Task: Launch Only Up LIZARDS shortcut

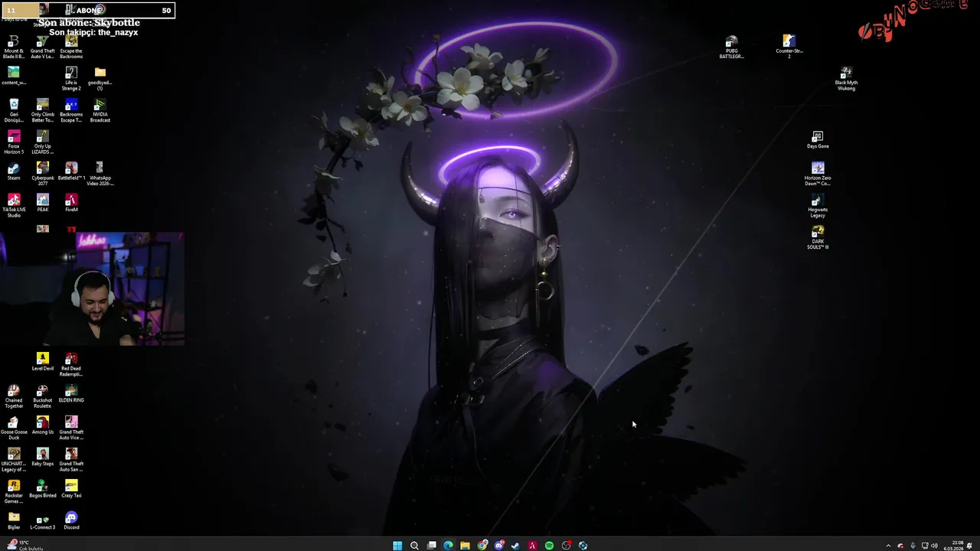Action: [x=43, y=142]
